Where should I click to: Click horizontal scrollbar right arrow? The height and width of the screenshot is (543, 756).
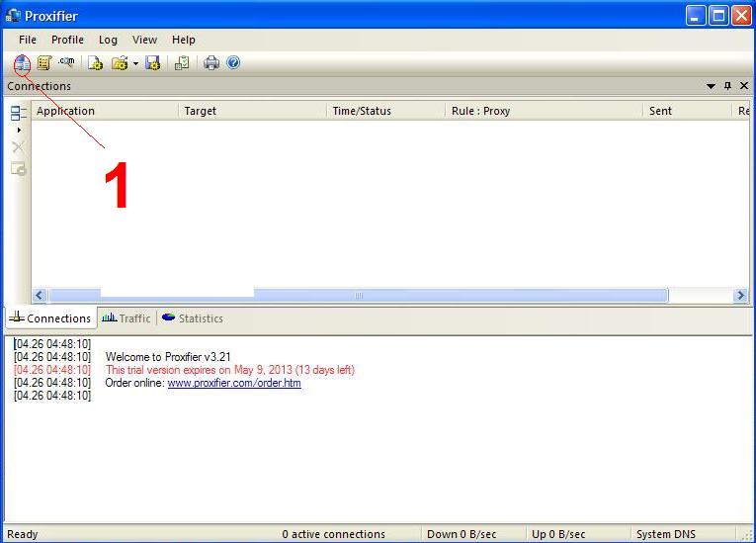pyautogui.click(x=740, y=295)
